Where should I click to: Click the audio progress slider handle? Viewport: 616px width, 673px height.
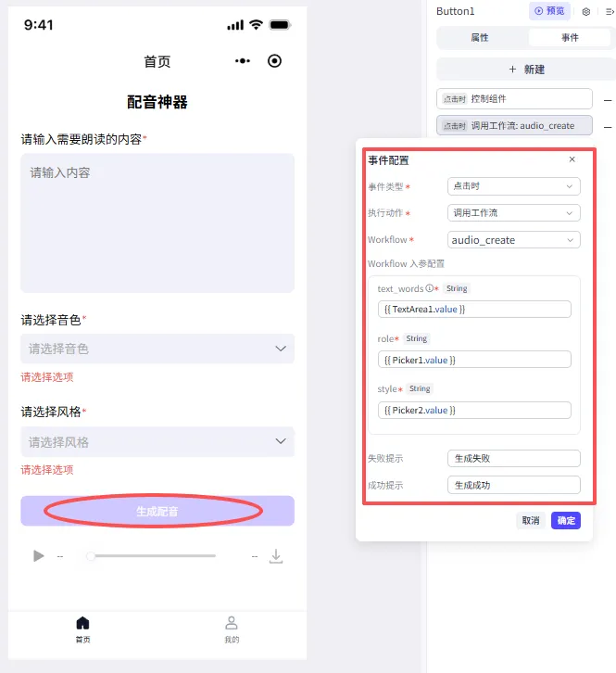pos(91,556)
